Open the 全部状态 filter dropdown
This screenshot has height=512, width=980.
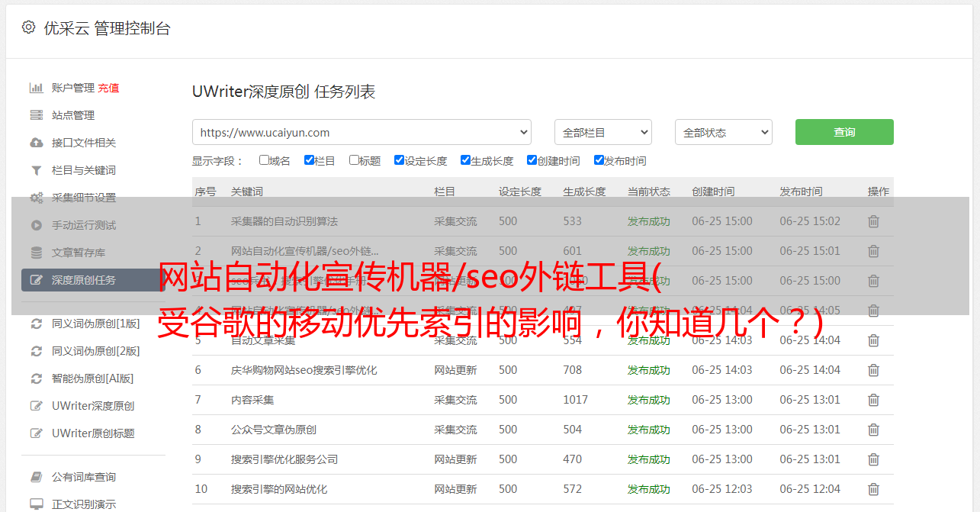click(x=723, y=132)
